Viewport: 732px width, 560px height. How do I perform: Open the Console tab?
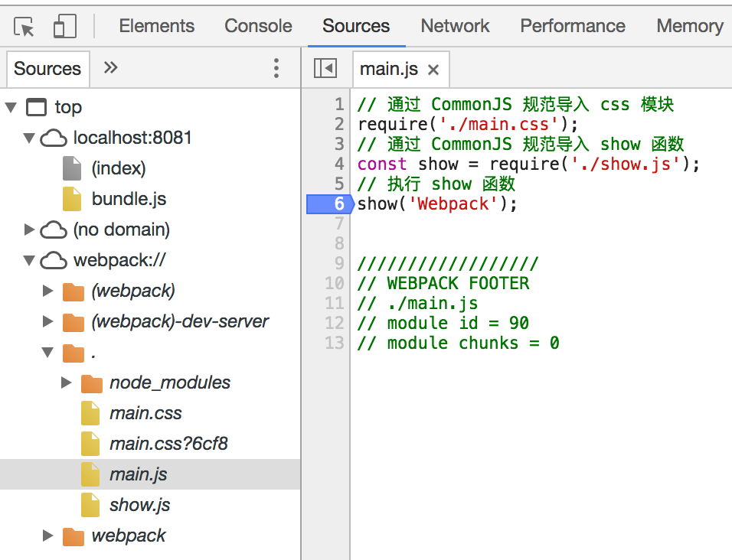[258, 26]
